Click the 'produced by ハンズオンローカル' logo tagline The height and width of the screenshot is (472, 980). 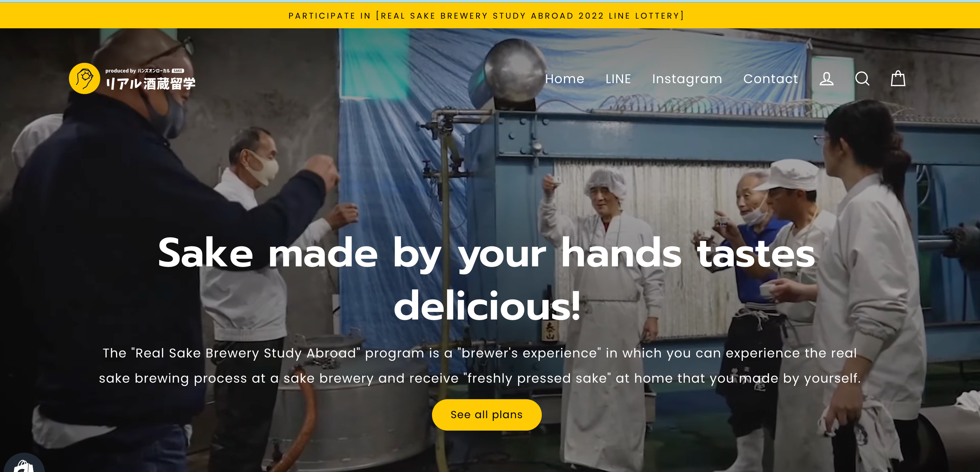point(137,71)
